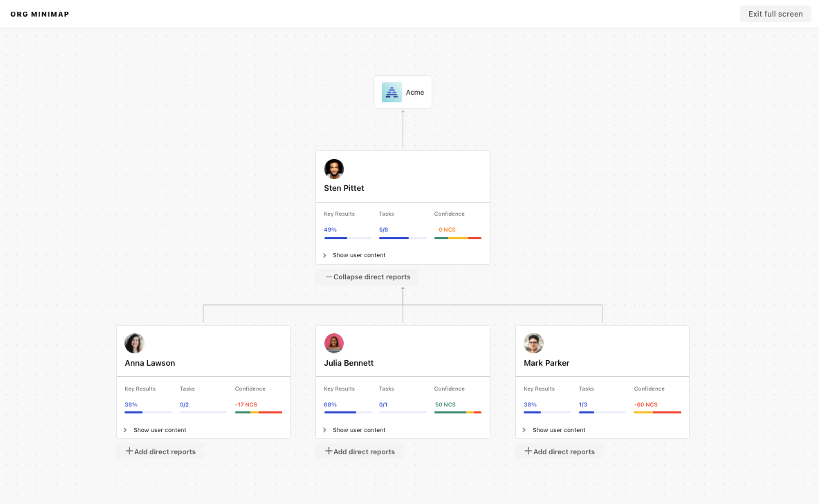
Task: Click the Exit full screen button
Action: [775, 13]
